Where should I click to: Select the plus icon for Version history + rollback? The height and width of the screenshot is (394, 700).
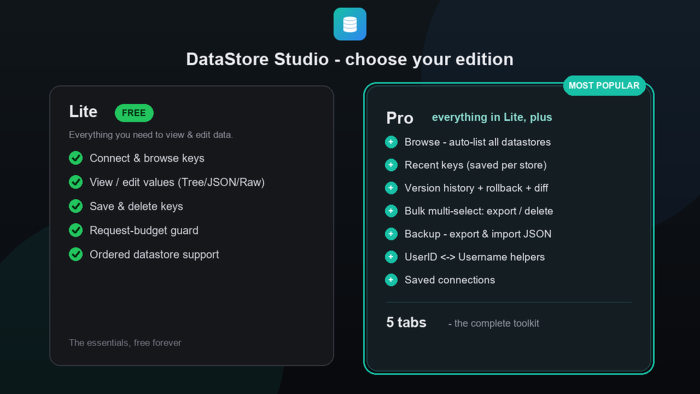[391, 188]
